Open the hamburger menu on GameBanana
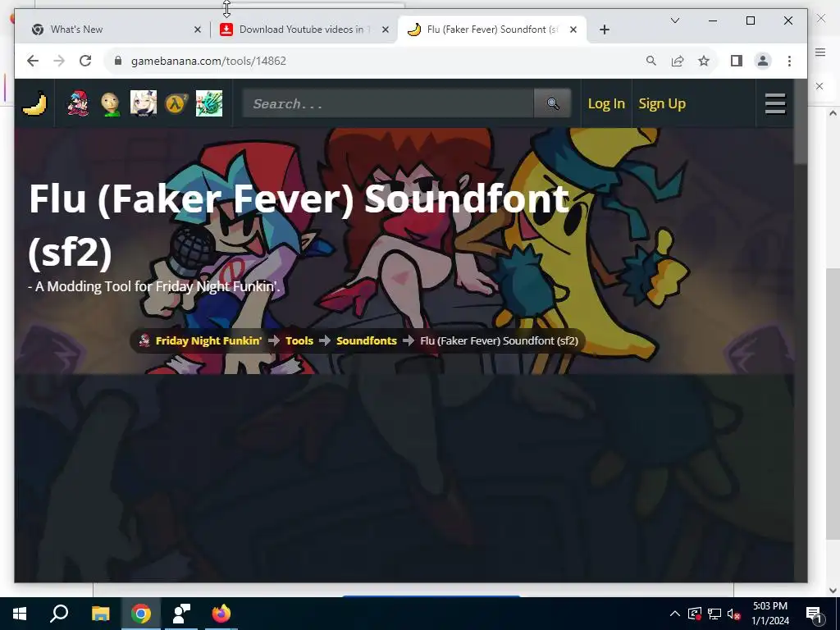 pyautogui.click(x=775, y=103)
